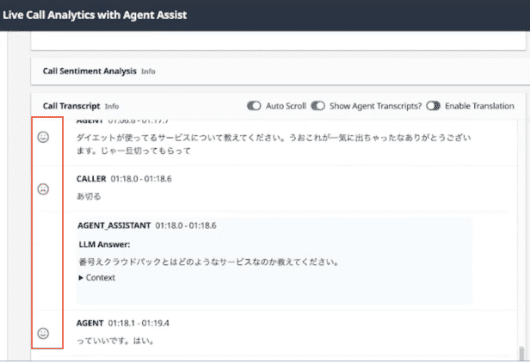Screen dimensions: 530x362
Task: Click the agent text っていいです。はい。
Action: coord(115,341)
